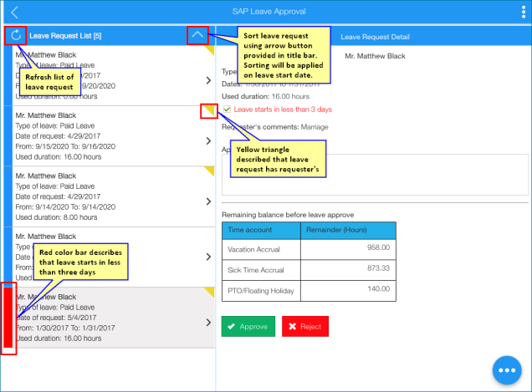
Task: Click the SAP Leave Approval header title
Action: [269, 12]
